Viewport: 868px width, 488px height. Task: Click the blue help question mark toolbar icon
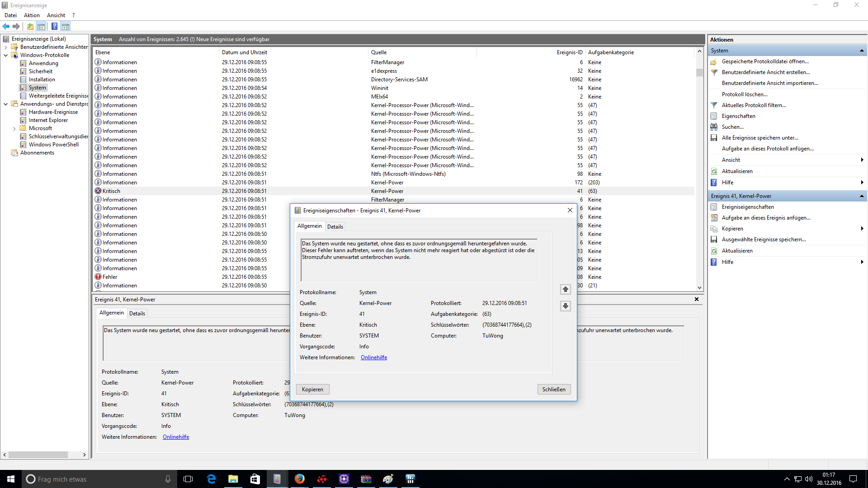pyautogui.click(x=54, y=26)
